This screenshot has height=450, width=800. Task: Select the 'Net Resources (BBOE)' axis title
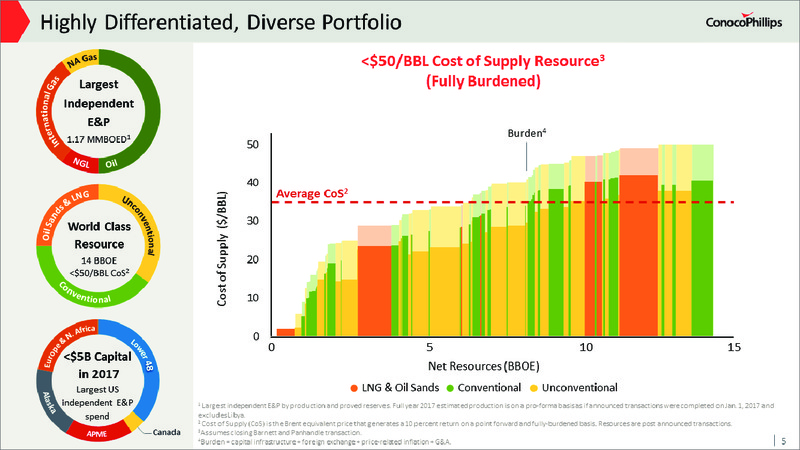click(483, 366)
